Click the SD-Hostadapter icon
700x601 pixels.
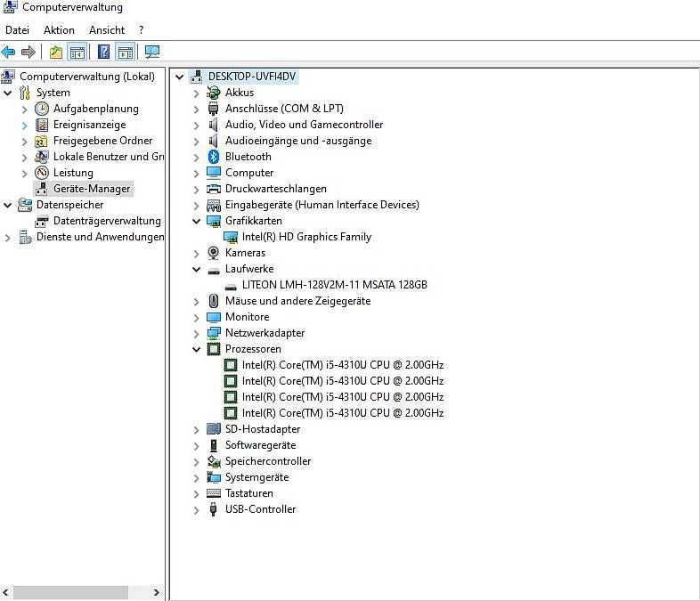[x=214, y=429]
